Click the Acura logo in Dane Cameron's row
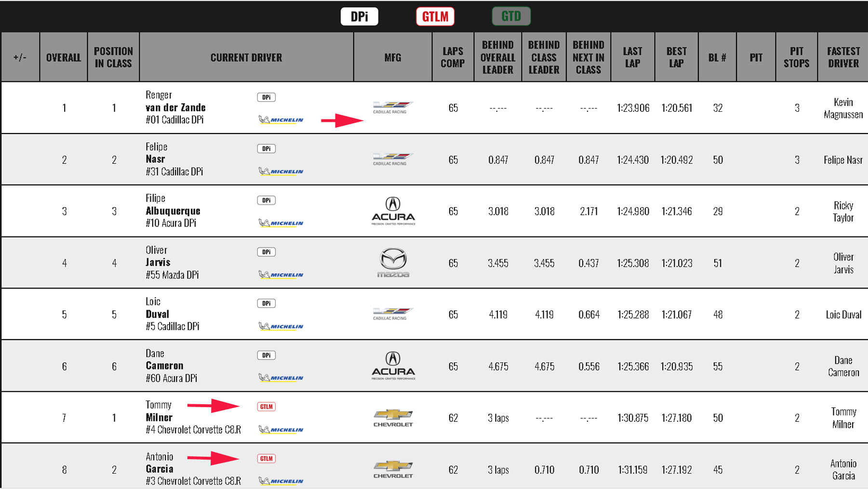 tap(393, 366)
